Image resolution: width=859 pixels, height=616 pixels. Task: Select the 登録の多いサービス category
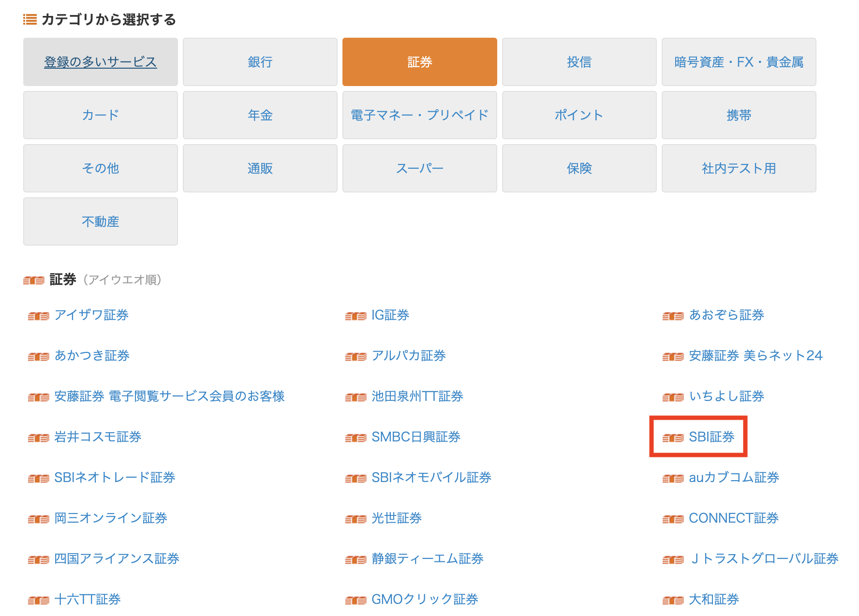click(x=101, y=62)
